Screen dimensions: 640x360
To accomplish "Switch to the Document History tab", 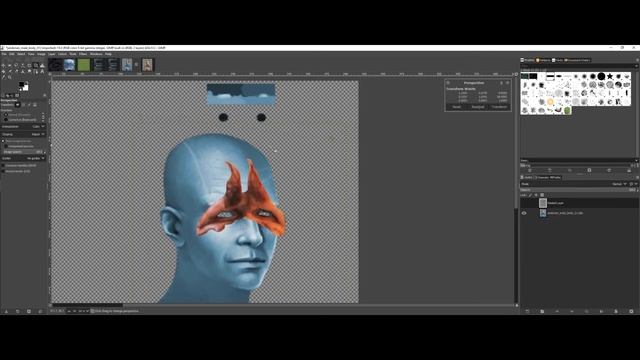I will pos(577,60).
